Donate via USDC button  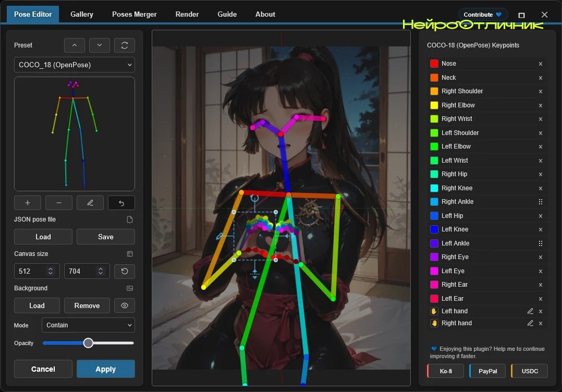[529, 371]
